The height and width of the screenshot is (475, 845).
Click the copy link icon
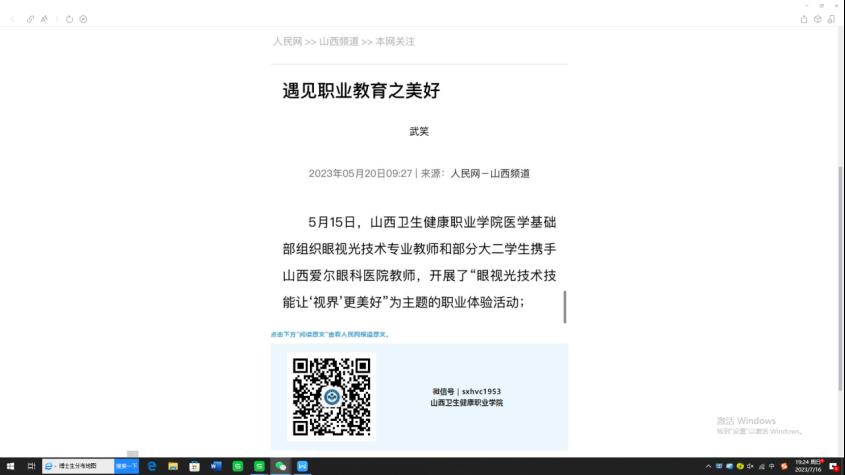tap(31, 19)
